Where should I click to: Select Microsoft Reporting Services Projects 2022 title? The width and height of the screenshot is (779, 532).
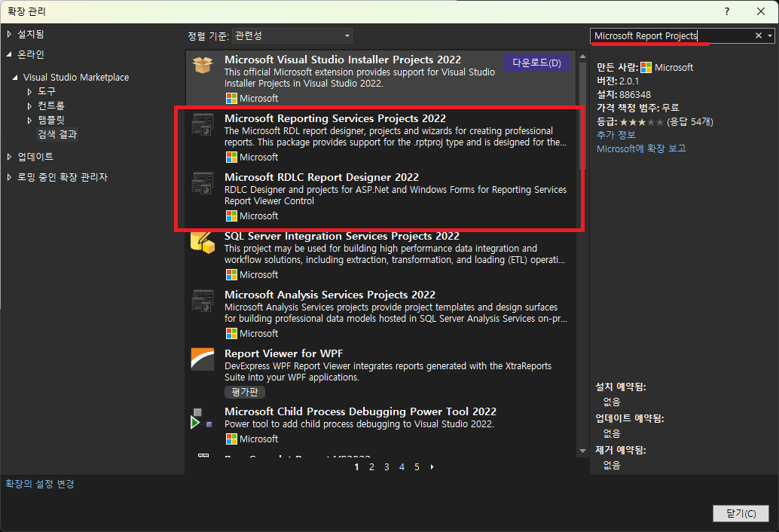[x=335, y=118]
